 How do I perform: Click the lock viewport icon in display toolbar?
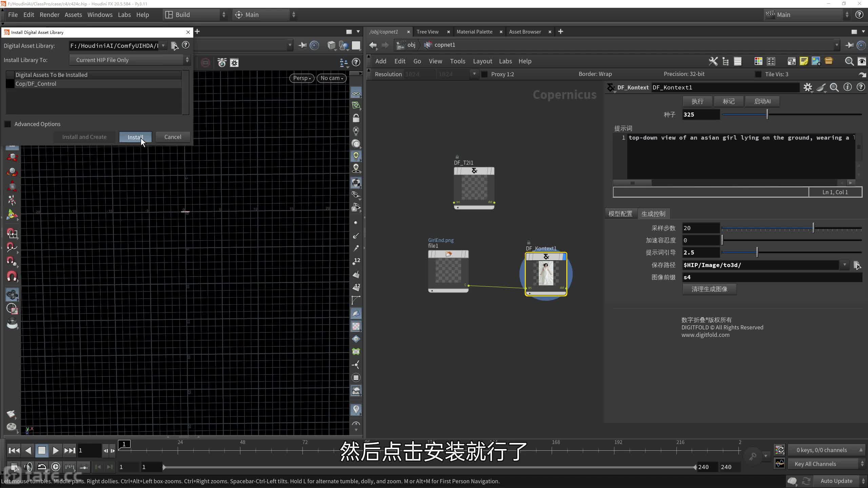click(356, 118)
